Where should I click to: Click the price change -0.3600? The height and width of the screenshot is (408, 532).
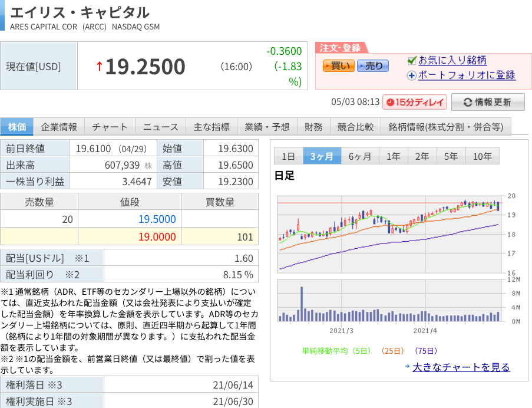click(x=284, y=51)
